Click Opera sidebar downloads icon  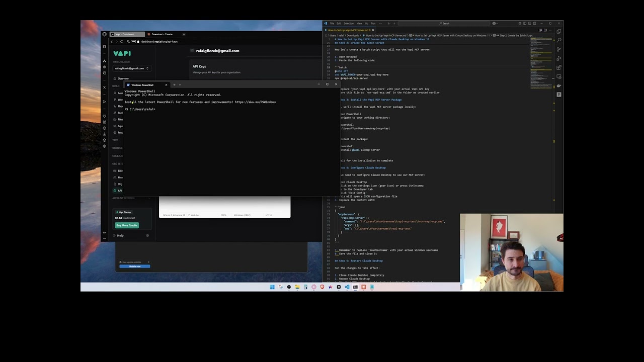(x=104, y=134)
